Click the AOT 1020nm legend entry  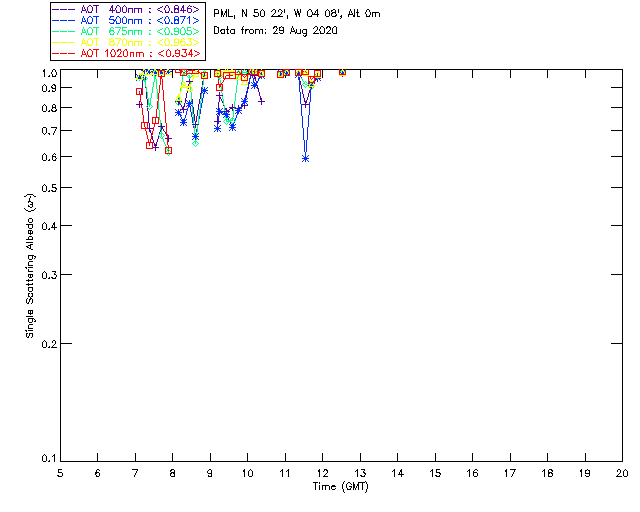coord(127,53)
